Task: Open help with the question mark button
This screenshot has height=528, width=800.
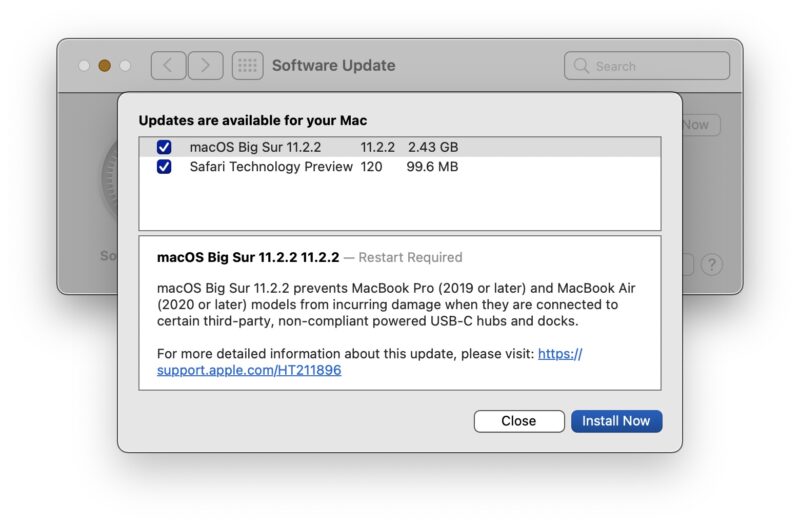Action: [711, 265]
